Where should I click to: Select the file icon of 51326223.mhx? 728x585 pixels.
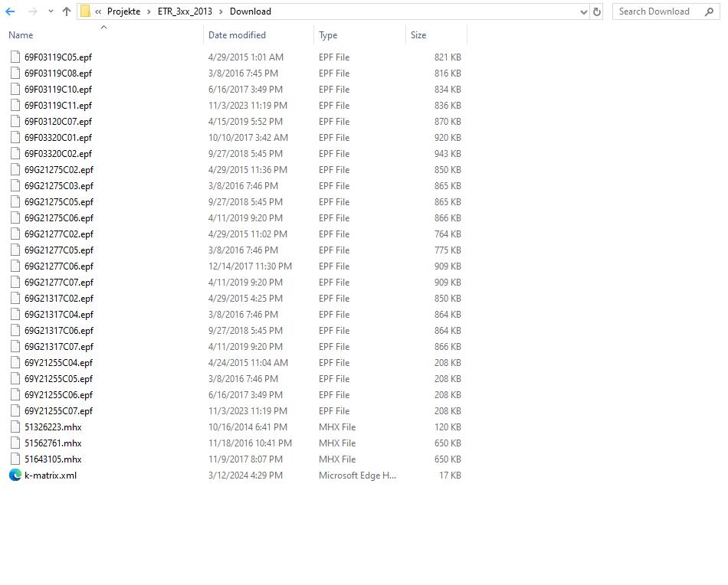(15, 427)
